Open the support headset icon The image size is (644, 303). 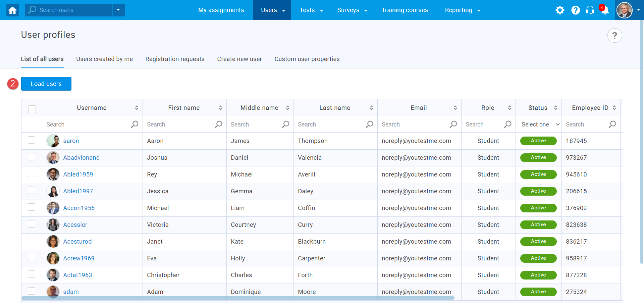pyautogui.click(x=590, y=10)
